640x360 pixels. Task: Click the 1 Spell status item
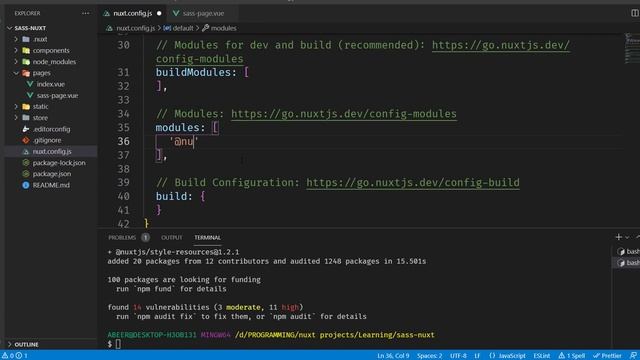(x=571, y=356)
